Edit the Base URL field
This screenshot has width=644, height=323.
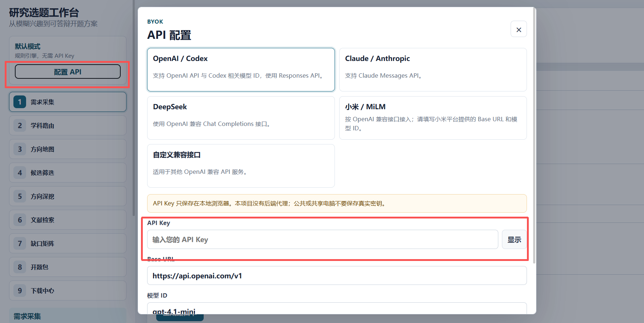tap(337, 276)
